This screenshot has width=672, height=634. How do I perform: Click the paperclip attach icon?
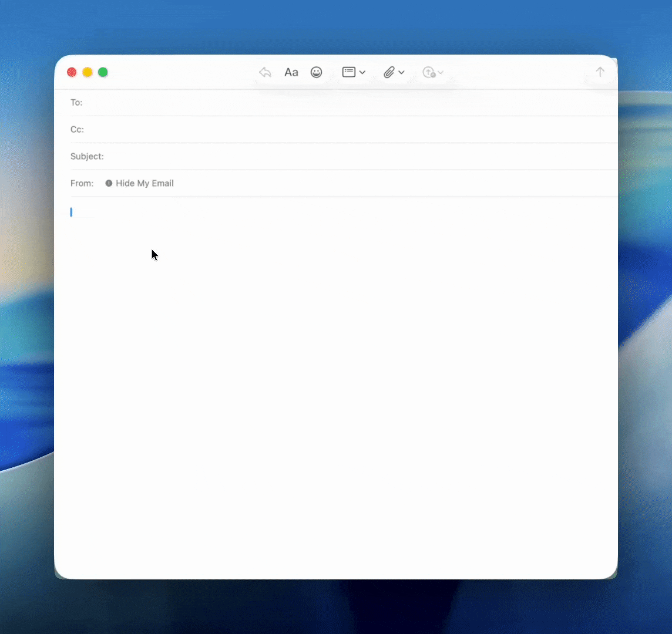click(389, 72)
